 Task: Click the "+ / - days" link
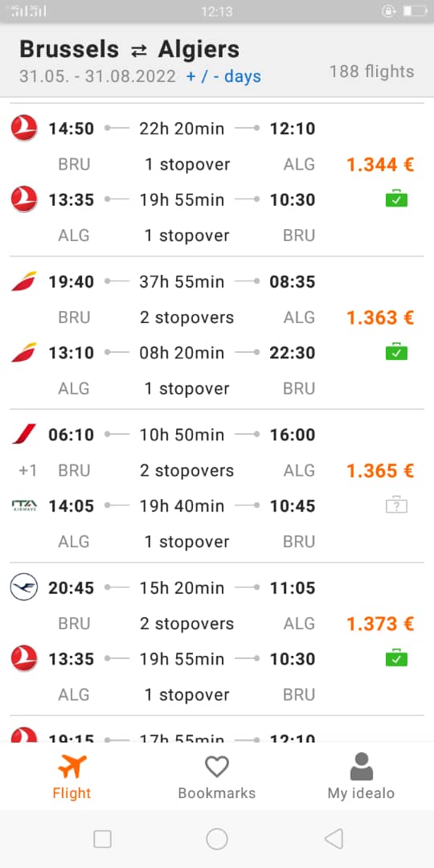coord(223,77)
